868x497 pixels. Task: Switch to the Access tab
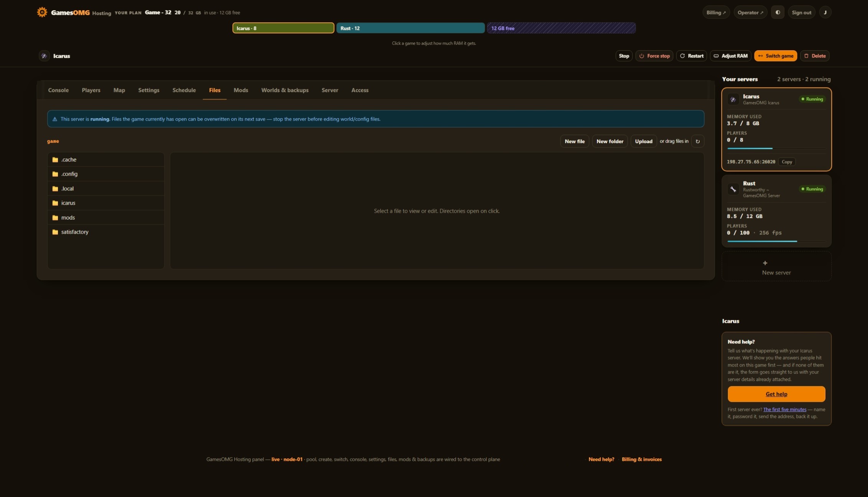(360, 90)
